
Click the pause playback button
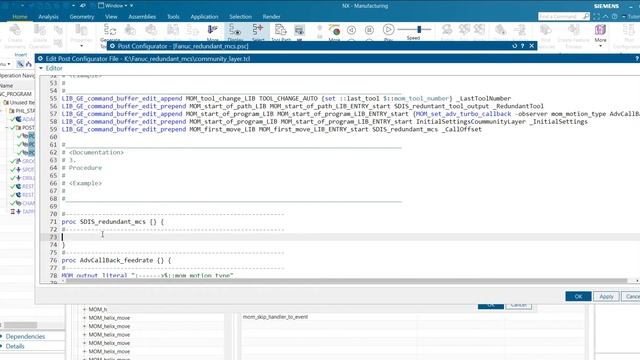click(369, 30)
